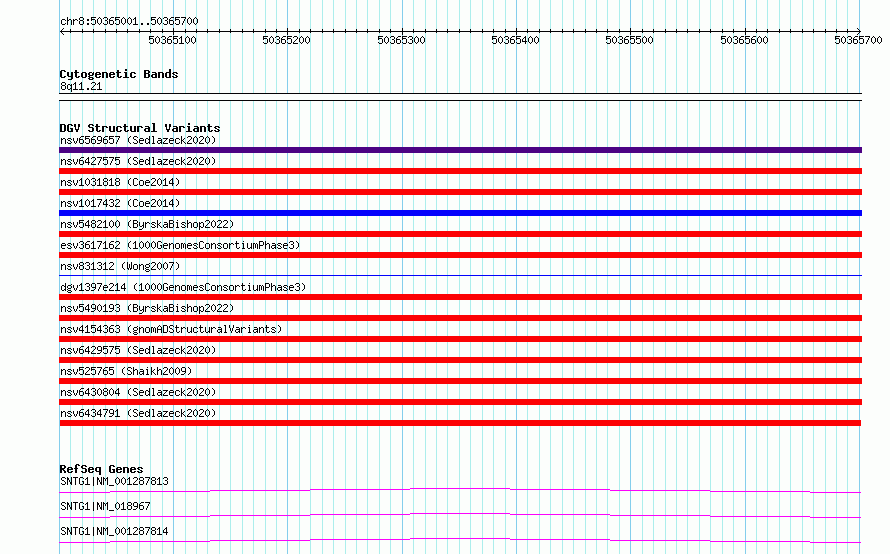Click the red bar under nsv5482100
The height and width of the screenshot is (554, 890).
tap(460, 234)
